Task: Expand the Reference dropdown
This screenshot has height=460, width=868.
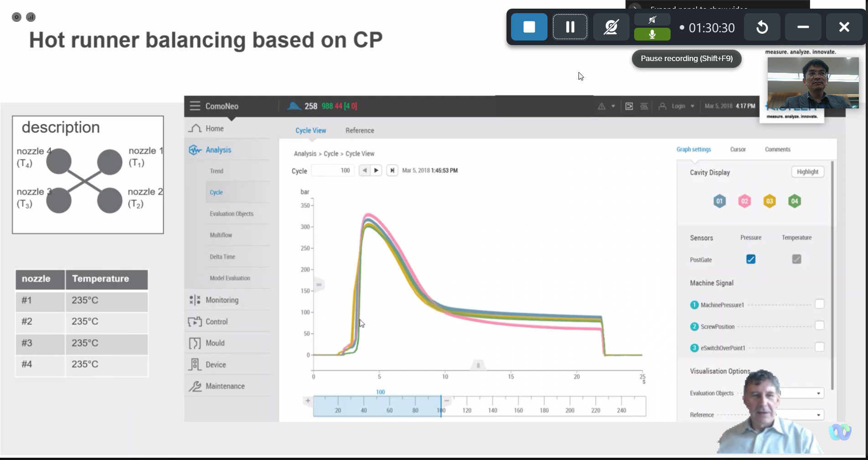Action: (818, 415)
